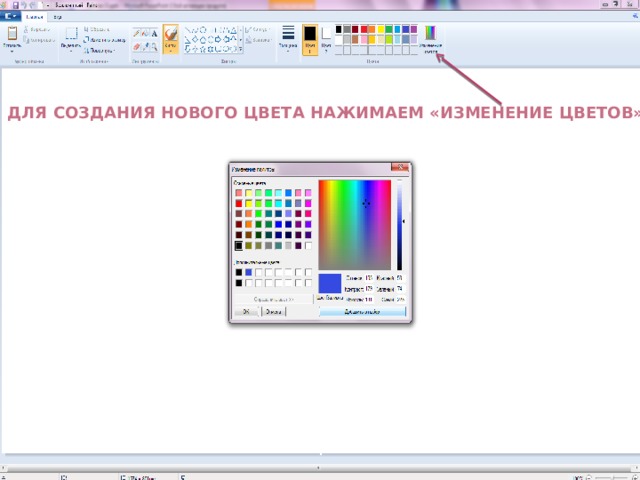Activate the Color 1 (Цвет 1) button

click(310, 40)
